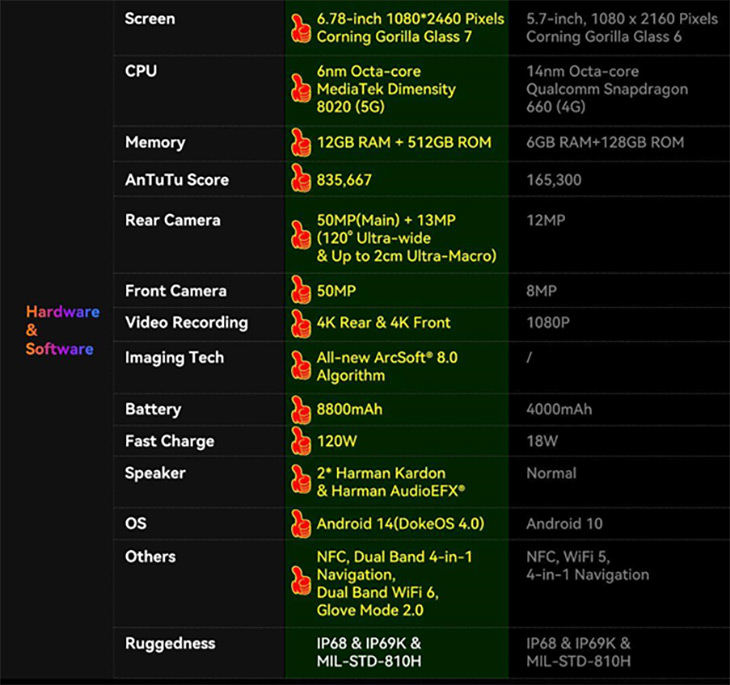Click the AnTuTu score '835,667'
Screen dimensions: 730x685
[344, 180]
